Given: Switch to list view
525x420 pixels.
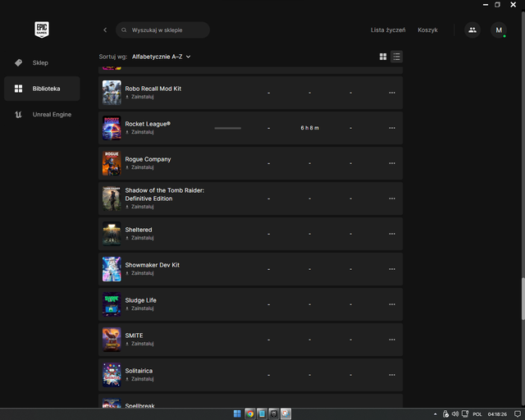Looking at the screenshot, I should 396,57.
